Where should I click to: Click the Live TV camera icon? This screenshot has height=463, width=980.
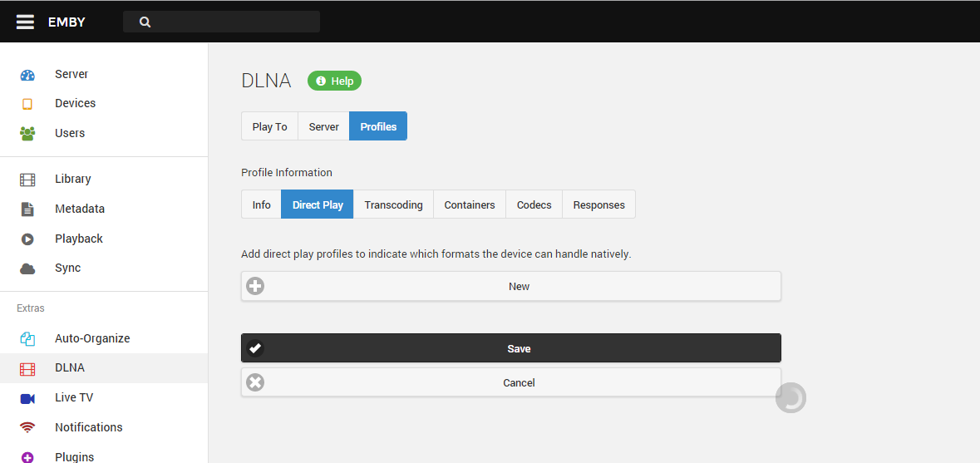(27, 399)
